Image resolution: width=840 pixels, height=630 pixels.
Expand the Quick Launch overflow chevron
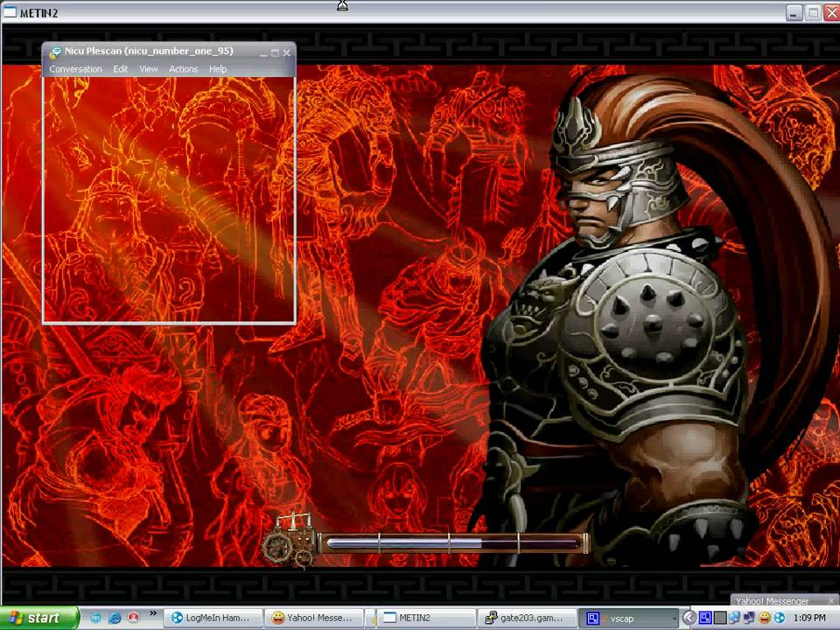[x=152, y=612]
